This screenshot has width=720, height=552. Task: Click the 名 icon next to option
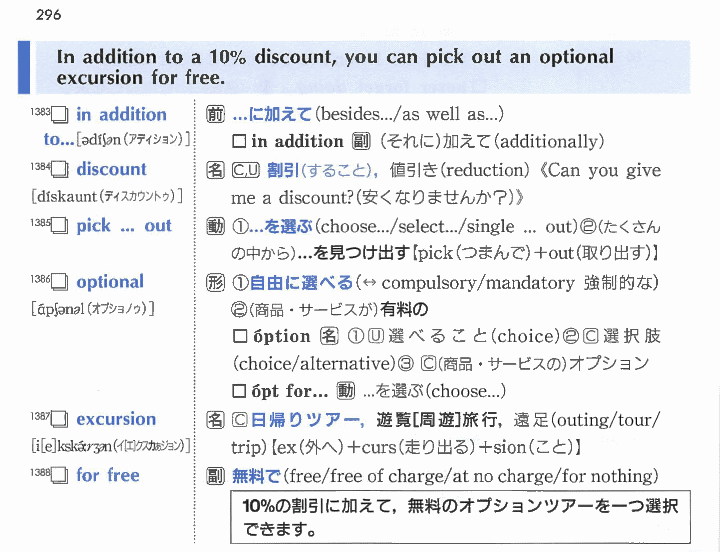pyautogui.click(x=328, y=337)
